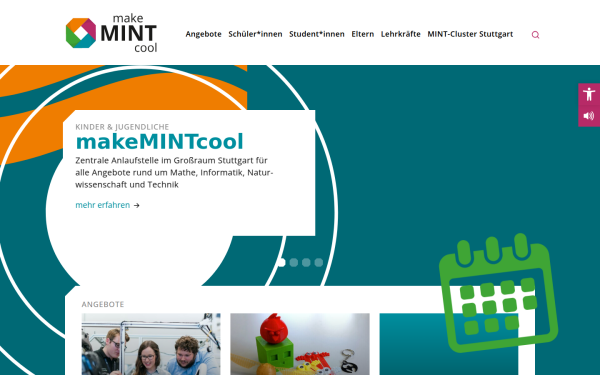This screenshot has height=375, width=600.
Task: Open the Schüler*innen menu
Action: [x=255, y=34]
